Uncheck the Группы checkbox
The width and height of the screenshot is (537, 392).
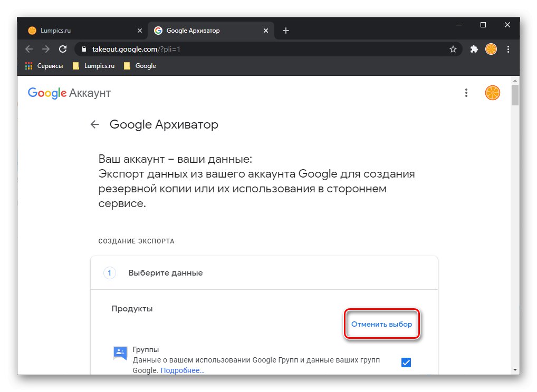click(406, 362)
